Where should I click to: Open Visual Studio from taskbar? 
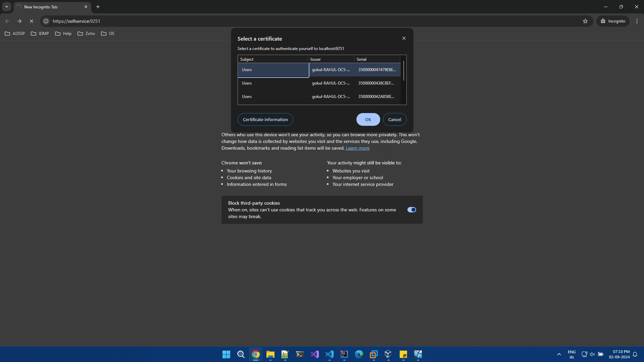coord(315,354)
